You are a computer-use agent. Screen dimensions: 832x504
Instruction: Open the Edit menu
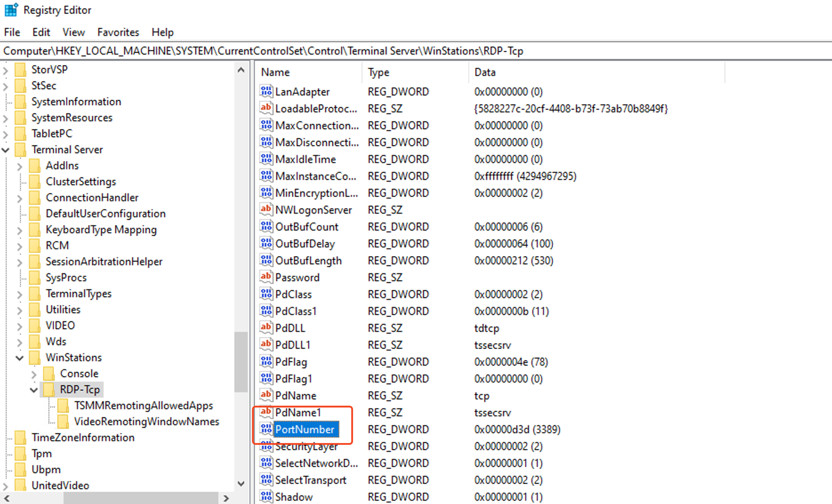tap(41, 32)
